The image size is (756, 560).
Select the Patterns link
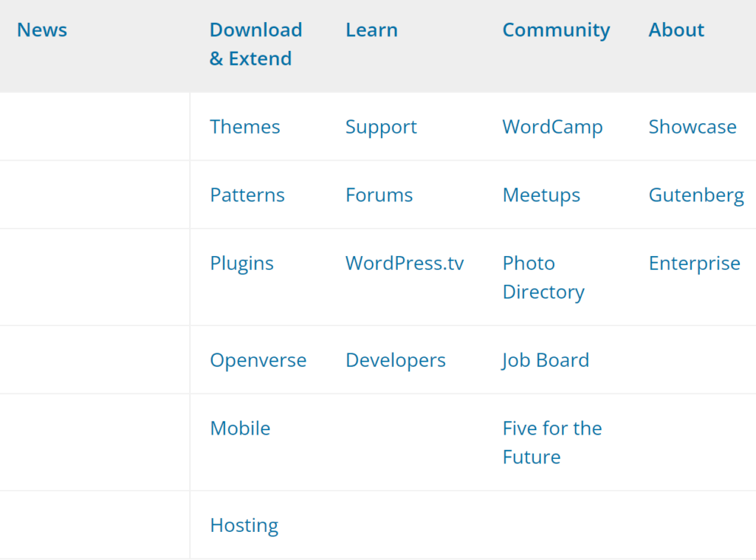[247, 195]
